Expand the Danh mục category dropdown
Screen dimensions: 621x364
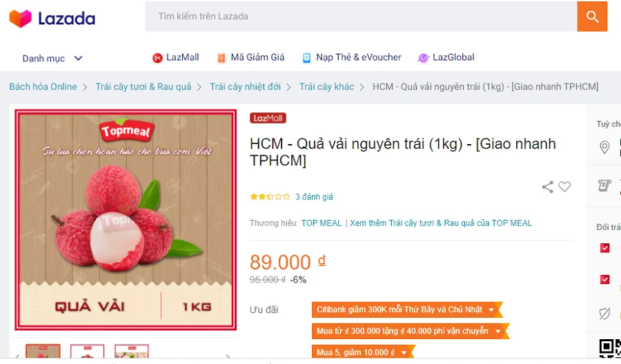pyautogui.click(x=52, y=59)
